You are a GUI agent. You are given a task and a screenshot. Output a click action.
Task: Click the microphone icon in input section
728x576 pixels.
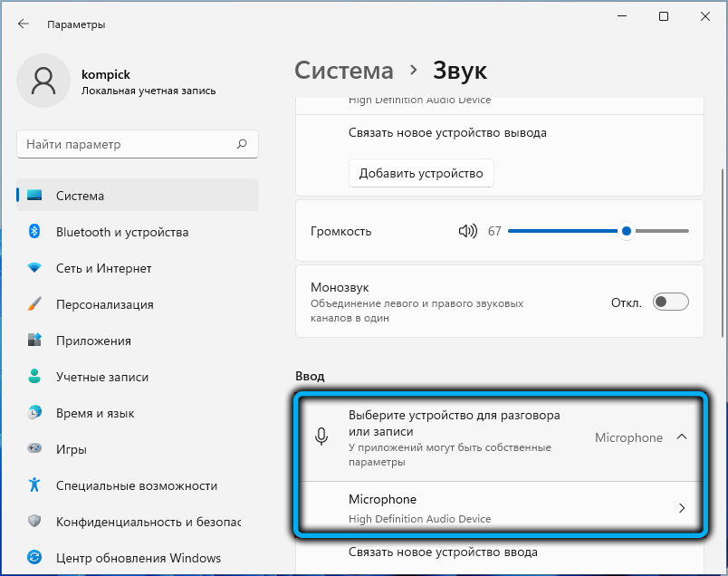pyautogui.click(x=321, y=437)
